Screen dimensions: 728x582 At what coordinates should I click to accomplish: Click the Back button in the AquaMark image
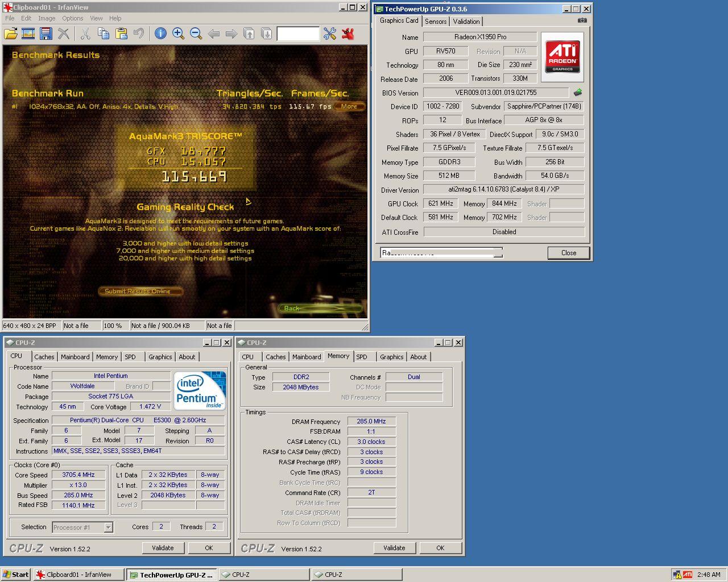[x=320, y=308]
